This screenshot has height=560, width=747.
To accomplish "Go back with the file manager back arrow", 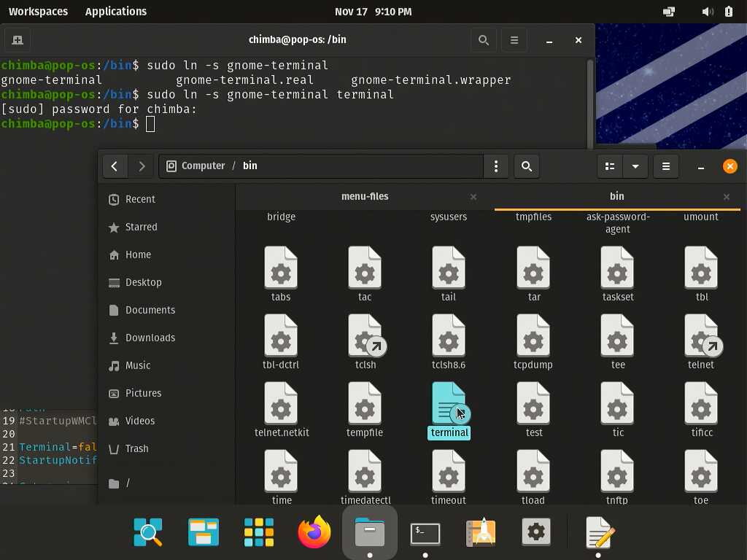I will point(115,166).
